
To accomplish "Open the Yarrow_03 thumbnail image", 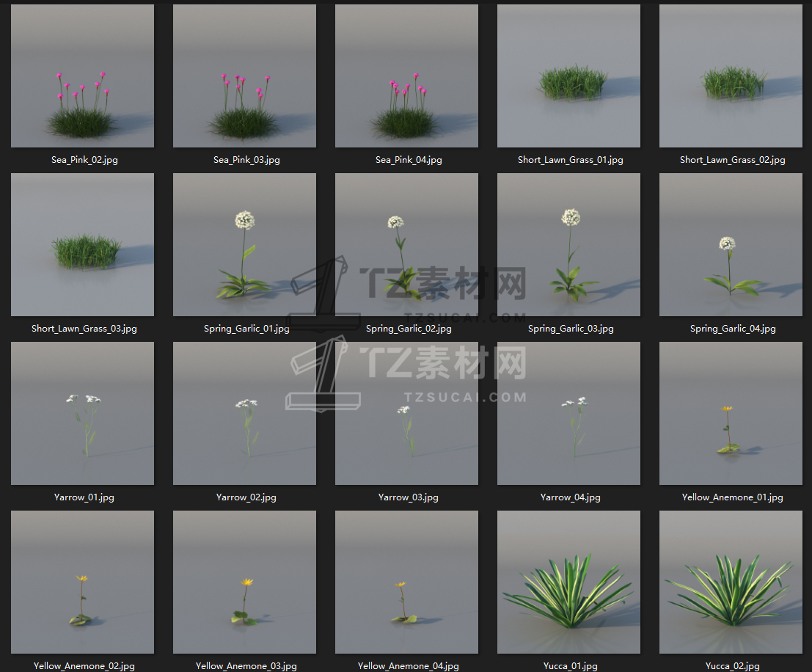I will (x=406, y=414).
